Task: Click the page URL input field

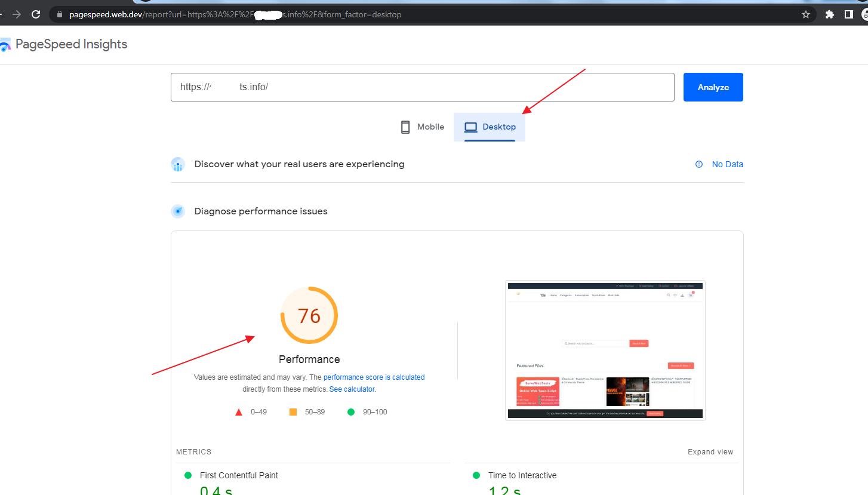Action: click(x=423, y=87)
